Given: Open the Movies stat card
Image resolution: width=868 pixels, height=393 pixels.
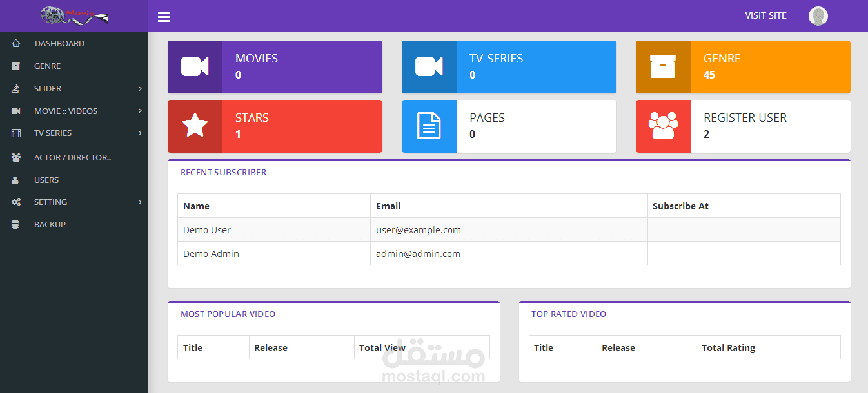Looking at the screenshot, I should [275, 67].
